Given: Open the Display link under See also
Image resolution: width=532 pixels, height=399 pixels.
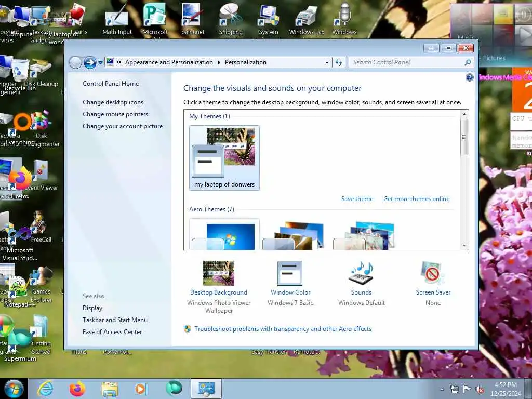Looking at the screenshot, I should [92, 308].
